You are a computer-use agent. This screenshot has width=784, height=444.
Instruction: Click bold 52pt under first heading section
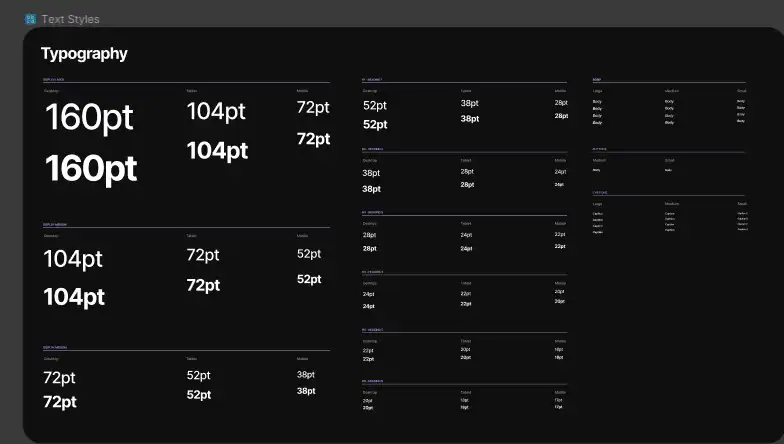pos(375,124)
